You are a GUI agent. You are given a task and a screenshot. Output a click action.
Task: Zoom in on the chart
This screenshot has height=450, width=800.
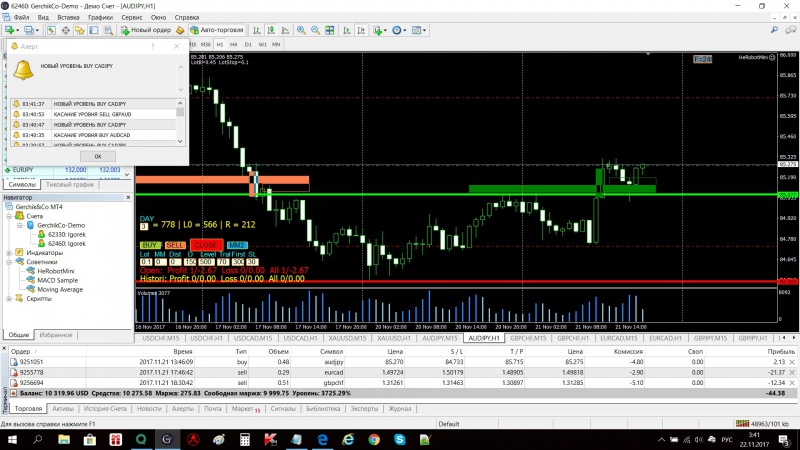(x=301, y=30)
